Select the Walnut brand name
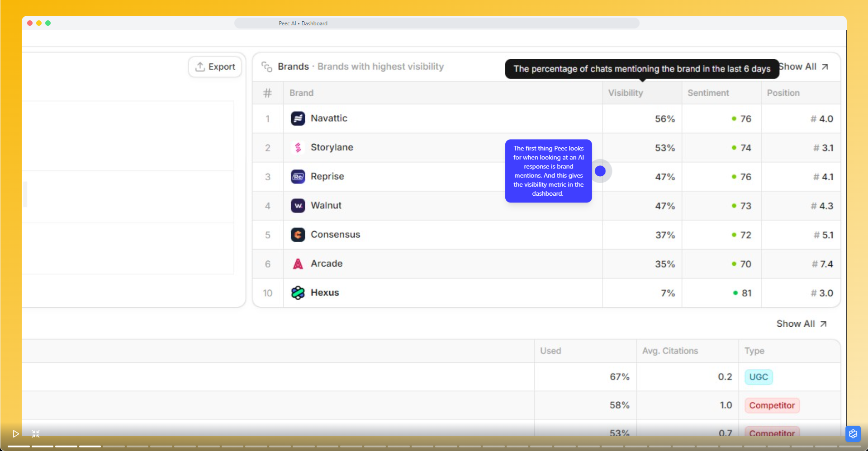868x451 pixels. point(326,206)
